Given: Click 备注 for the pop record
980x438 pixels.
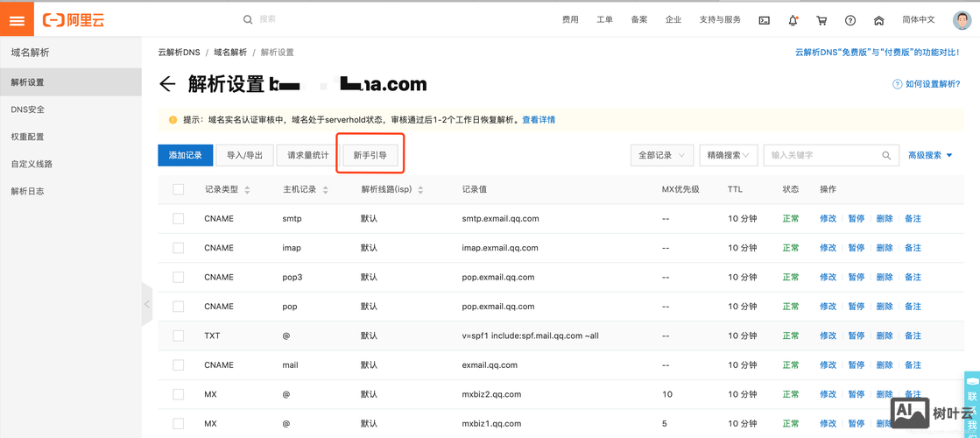Looking at the screenshot, I should click(913, 307).
